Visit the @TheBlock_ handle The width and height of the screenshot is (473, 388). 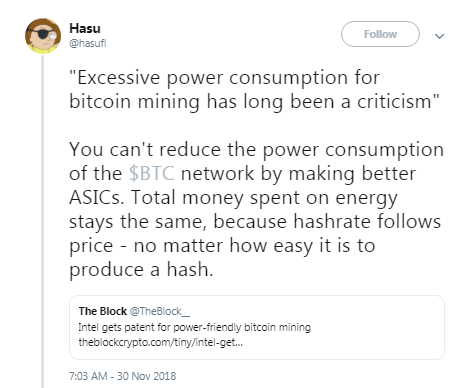coord(160,311)
